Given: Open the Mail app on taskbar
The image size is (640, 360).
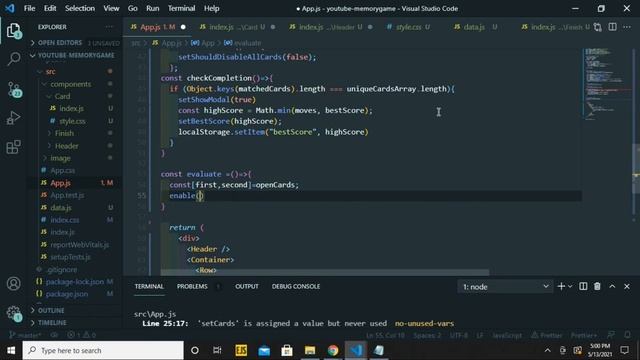Looking at the screenshot, I should coord(264,350).
